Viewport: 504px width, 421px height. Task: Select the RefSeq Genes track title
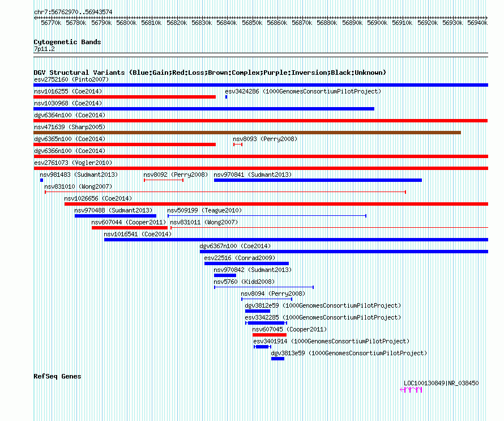tap(57, 376)
